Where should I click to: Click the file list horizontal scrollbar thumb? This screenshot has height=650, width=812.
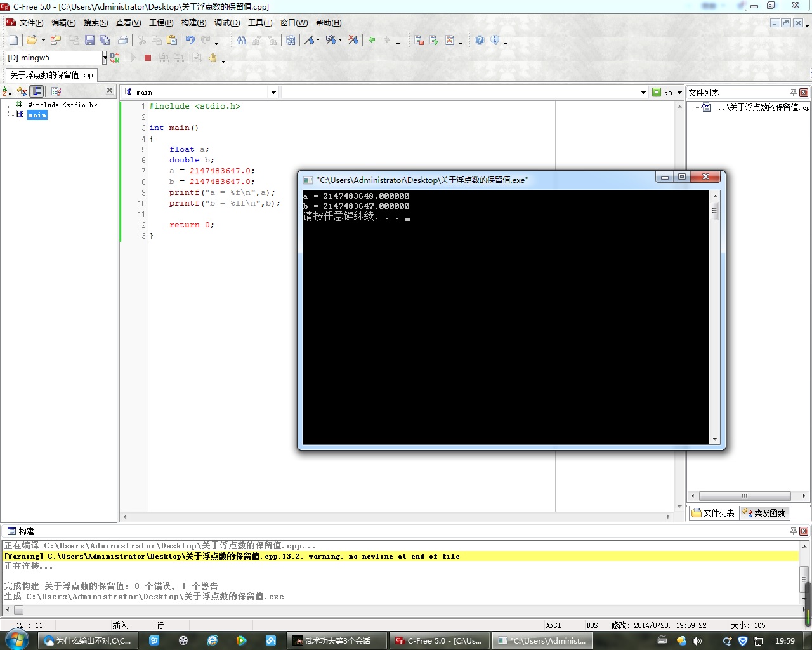pyautogui.click(x=745, y=496)
